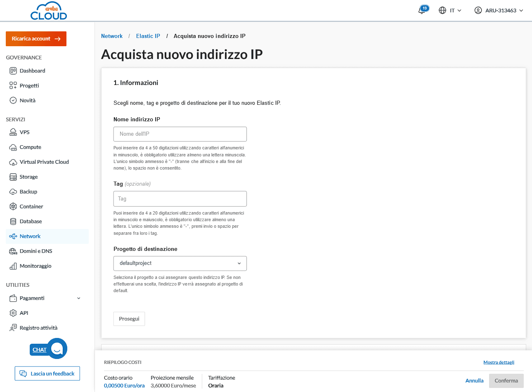Click the API gear icon in sidebar
The width and height of the screenshot is (532, 392).
pyautogui.click(x=13, y=313)
